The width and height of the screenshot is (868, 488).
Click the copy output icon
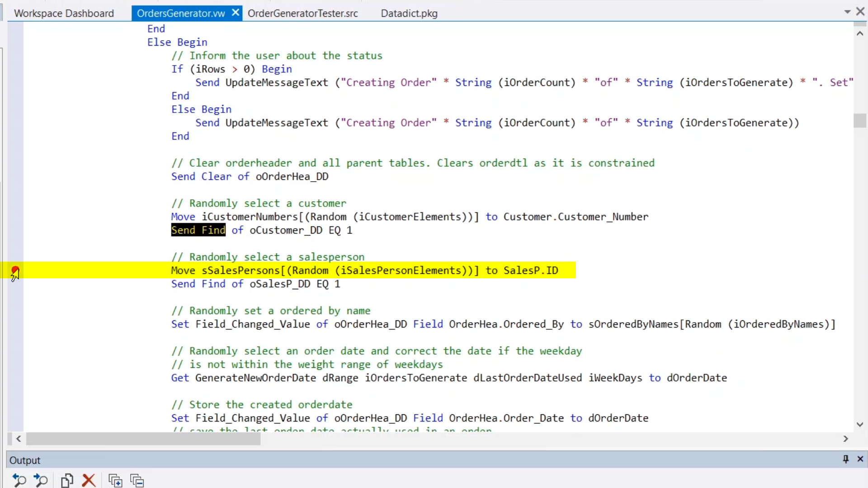pos(67,480)
